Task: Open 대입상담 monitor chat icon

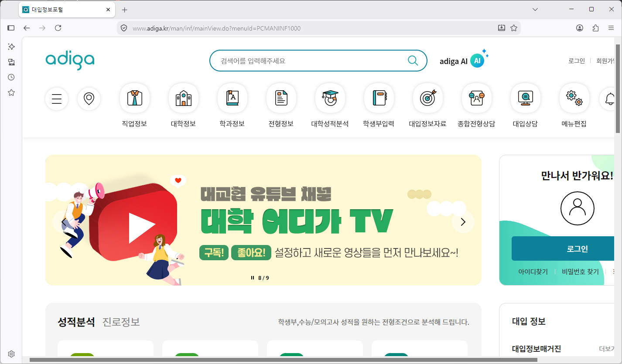Action: coord(526,98)
